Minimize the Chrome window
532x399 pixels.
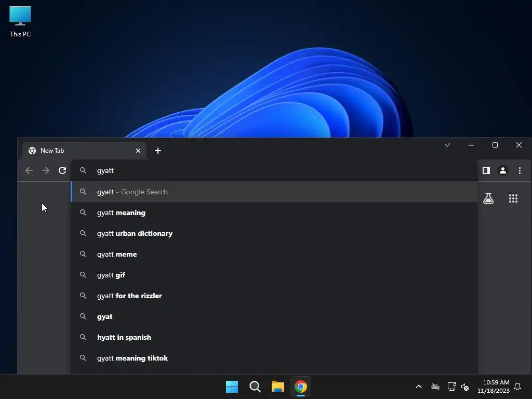(x=471, y=145)
